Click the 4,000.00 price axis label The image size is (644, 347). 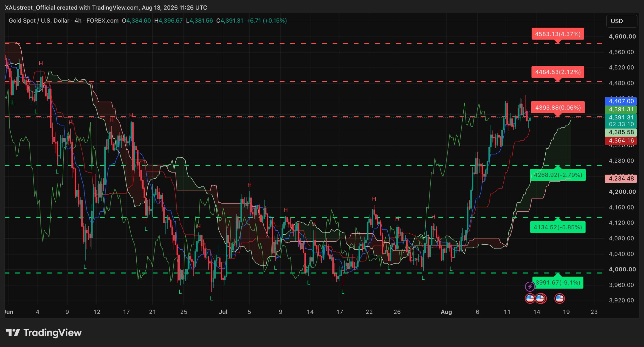tap(622, 269)
